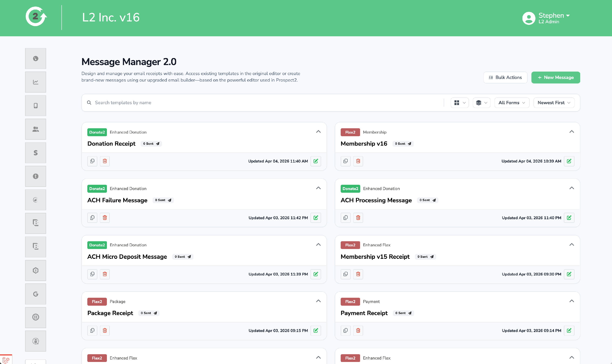Open the users sidebar icon
This screenshot has width=612, height=364.
(35, 129)
